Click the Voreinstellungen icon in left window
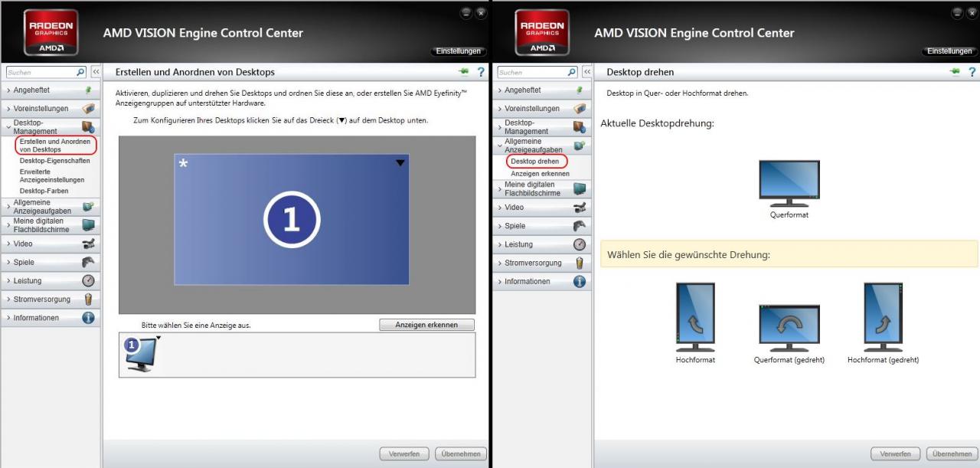980x468 pixels. (x=89, y=109)
